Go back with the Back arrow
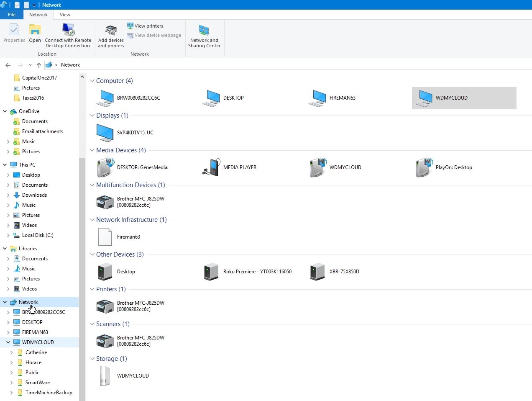 coord(8,65)
